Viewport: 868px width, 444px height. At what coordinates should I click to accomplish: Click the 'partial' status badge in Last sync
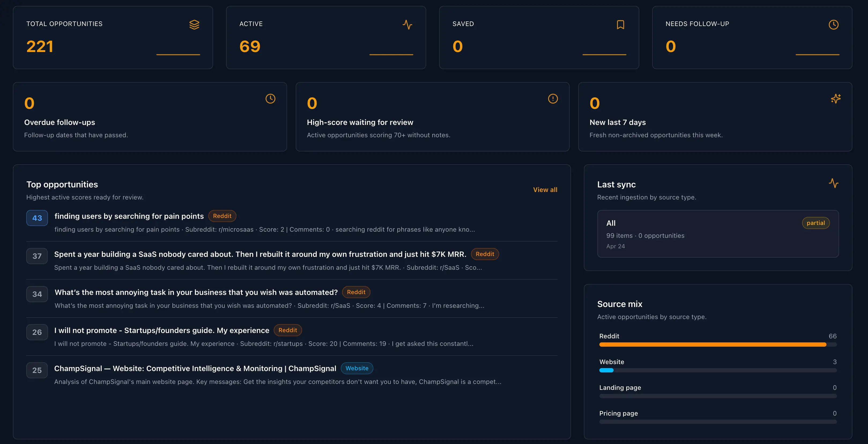coord(815,223)
